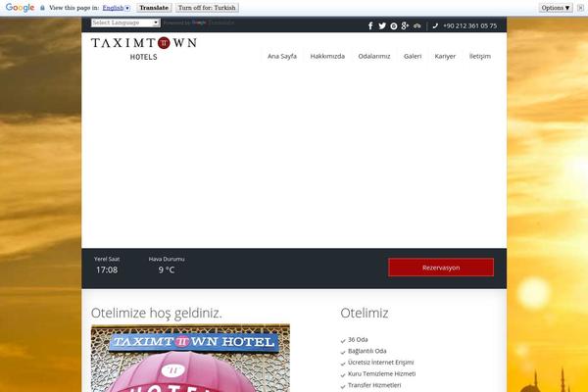Click the phone number +90 212 361 05 75
This screenshot has height=392, width=588.
(x=469, y=25)
